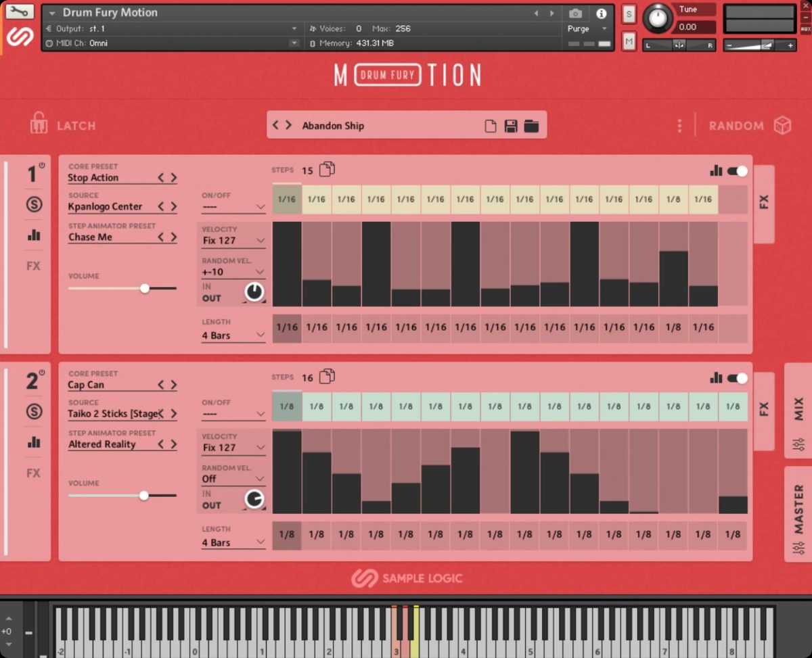The width and height of the screenshot is (812, 658).
Task: Open core 2 vertical FX tab
Action: (x=763, y=410)
